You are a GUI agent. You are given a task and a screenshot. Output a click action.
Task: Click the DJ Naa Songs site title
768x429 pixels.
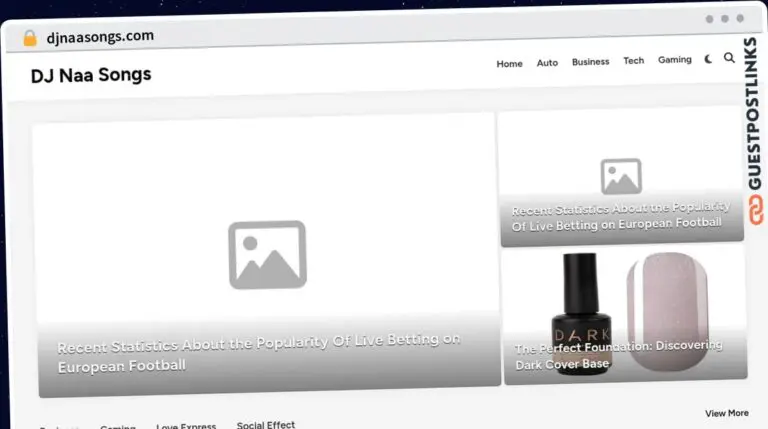pyautogui.click(x=91, y=75)
